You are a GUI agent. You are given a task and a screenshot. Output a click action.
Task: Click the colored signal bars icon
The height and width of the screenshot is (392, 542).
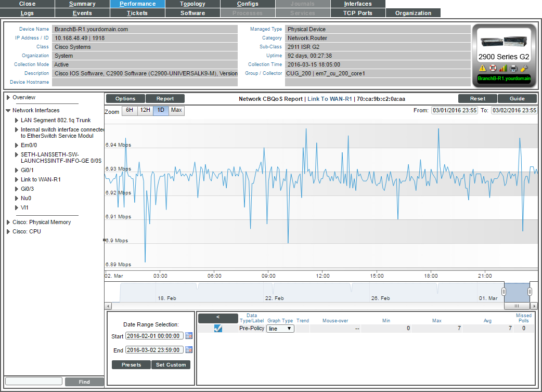click(x=503, y=68)
